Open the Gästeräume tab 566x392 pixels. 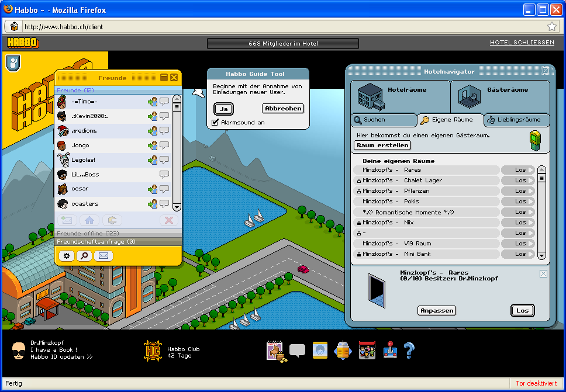point(501,97)
